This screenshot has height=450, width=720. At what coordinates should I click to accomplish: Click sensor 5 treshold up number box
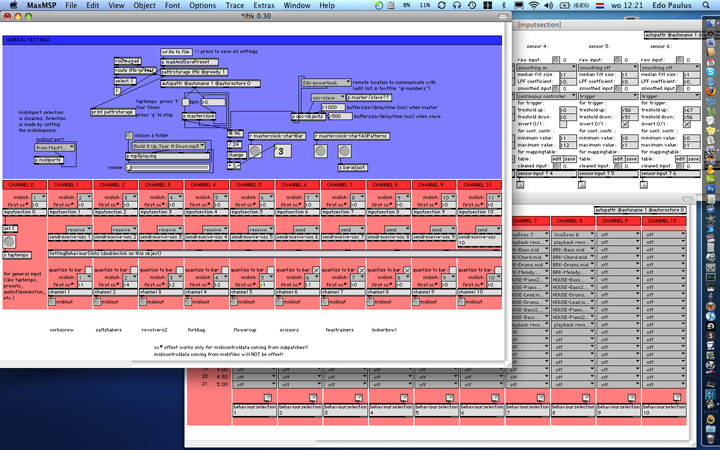630,110
